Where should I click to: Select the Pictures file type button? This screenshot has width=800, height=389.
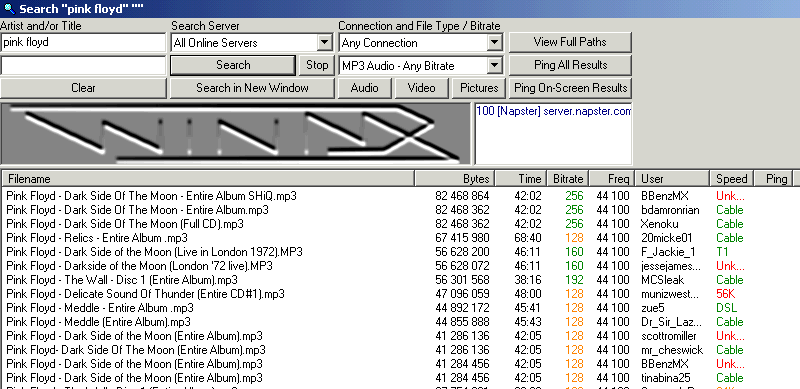[479, 88]
